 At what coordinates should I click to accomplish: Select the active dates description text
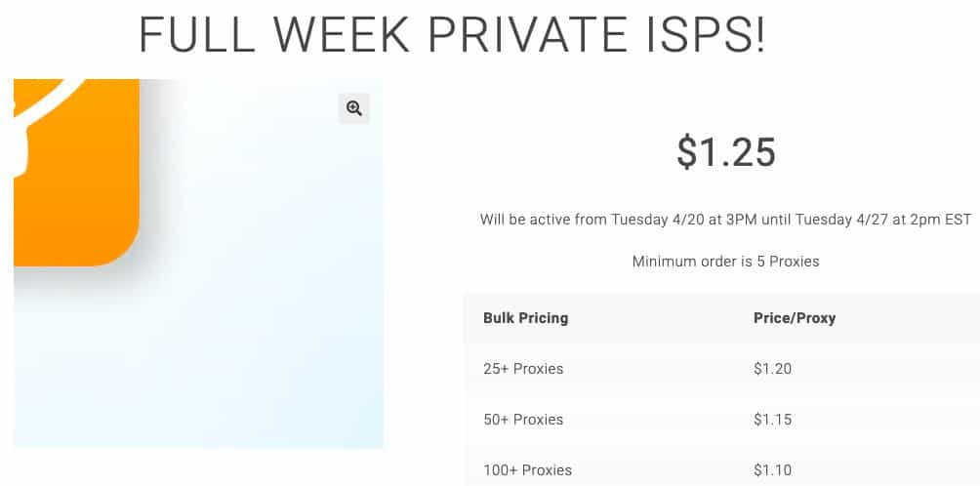725,220
